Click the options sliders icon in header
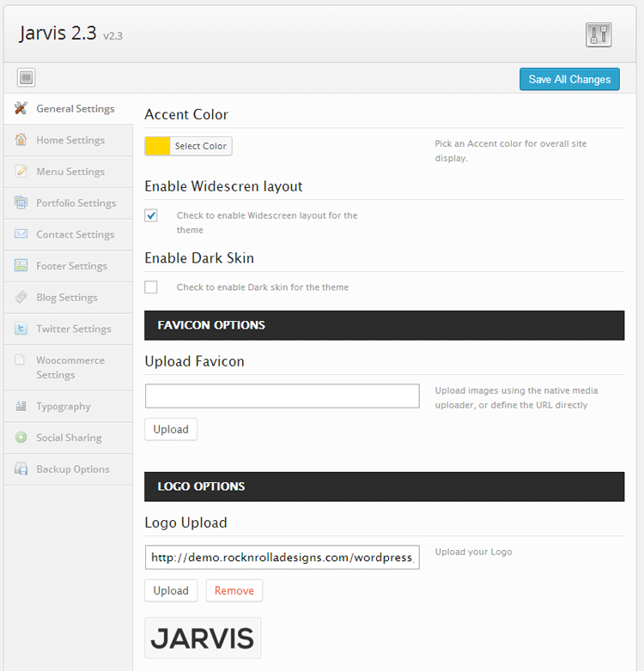644x671 pixels. pyautogui.click(x=598, y=34)
